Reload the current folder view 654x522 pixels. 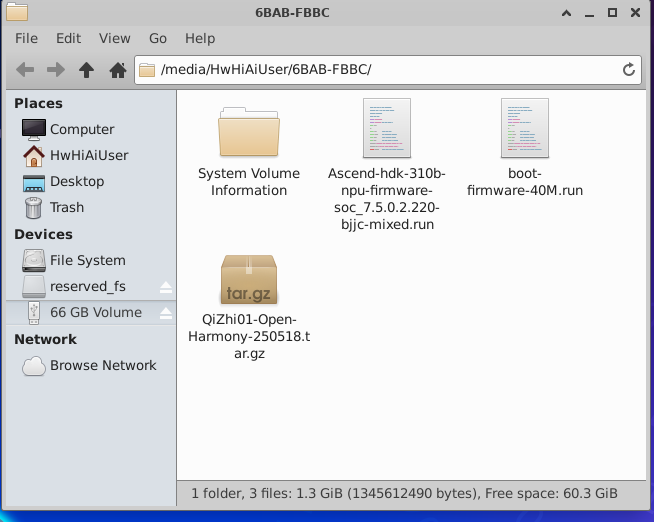629,70
